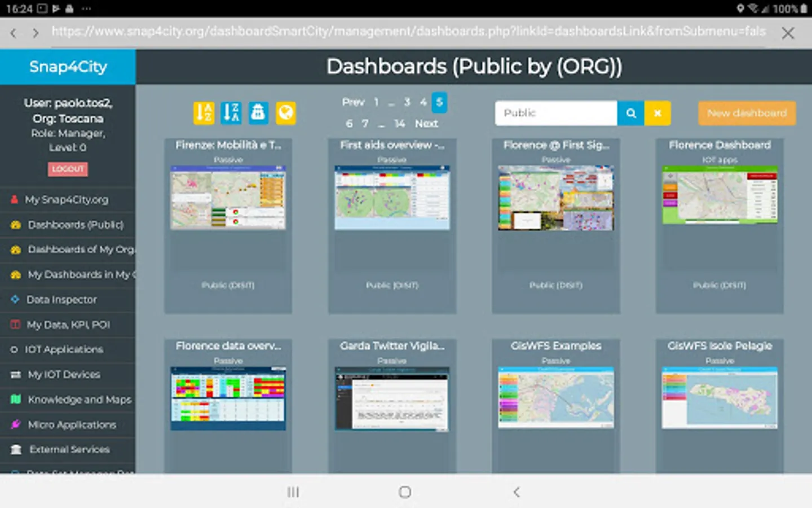
Task: Click Data Inspector diamond icon
Action: (x=15, y=299)
